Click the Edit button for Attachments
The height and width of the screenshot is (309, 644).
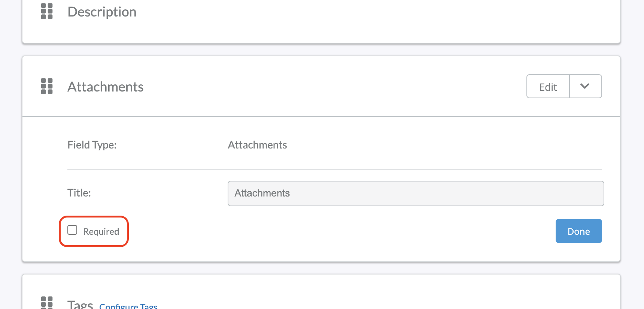pos(548,86)
